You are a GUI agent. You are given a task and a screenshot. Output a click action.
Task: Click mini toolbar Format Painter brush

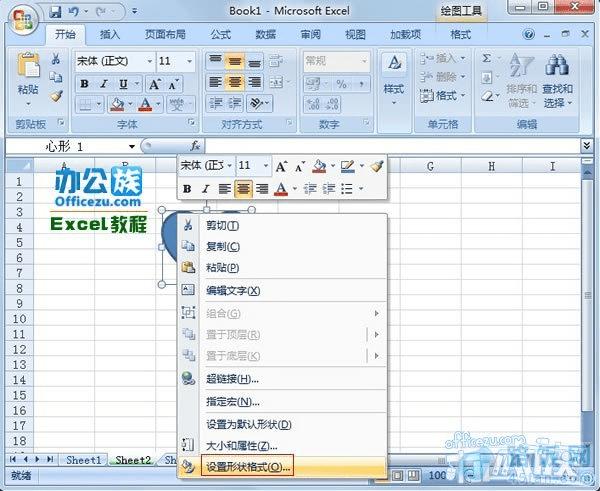click(x=377, y=166)
